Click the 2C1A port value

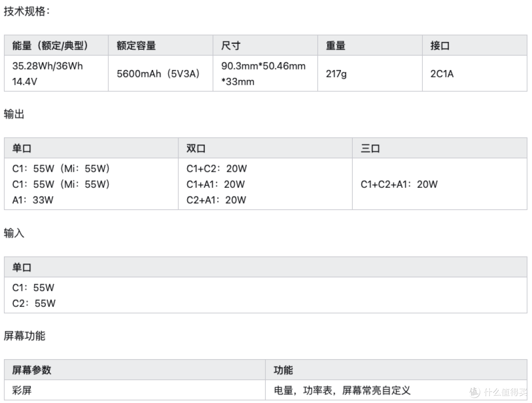[x=442, y=73]
